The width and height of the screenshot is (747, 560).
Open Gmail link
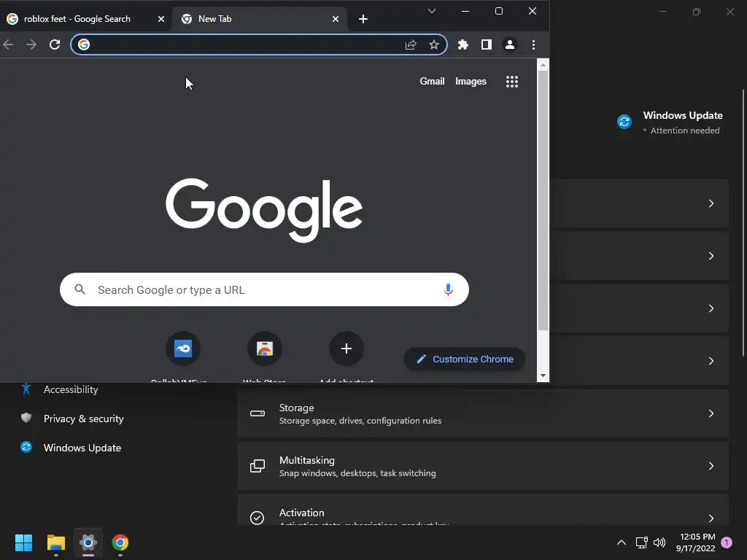[432, 82]
